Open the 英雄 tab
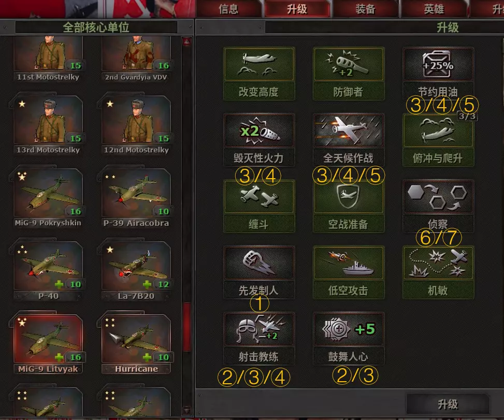504x420 pixels. (x=434, y=9)
